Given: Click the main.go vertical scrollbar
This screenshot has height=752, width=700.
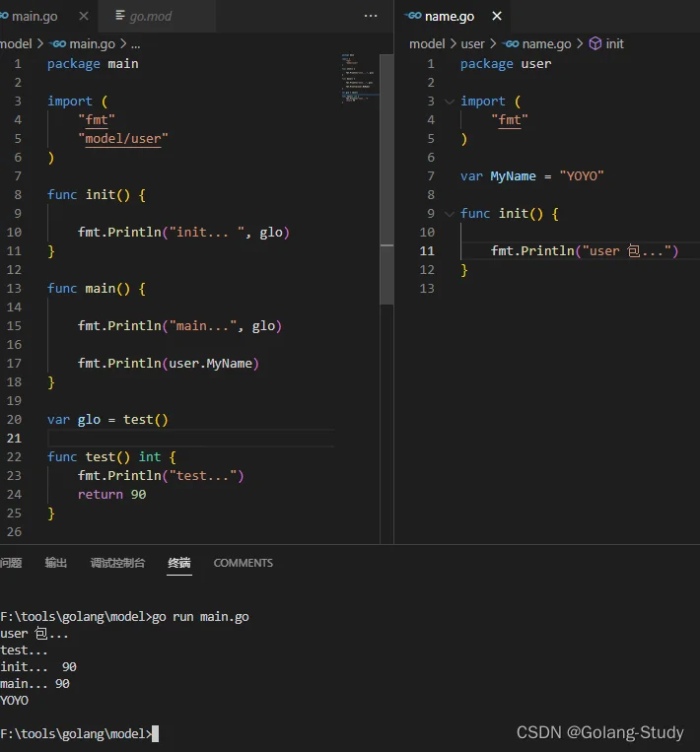Looking at the screenshot, I should click(386, 179).
